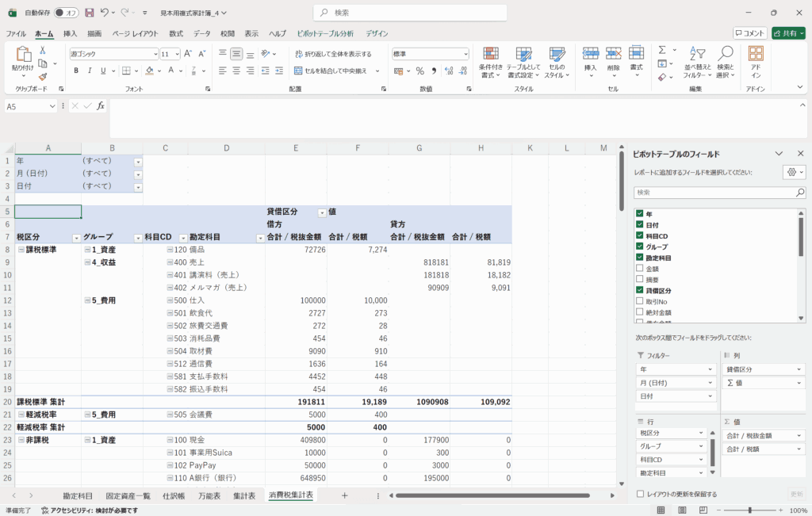Click the Bold formatting icon

[76, 71]
